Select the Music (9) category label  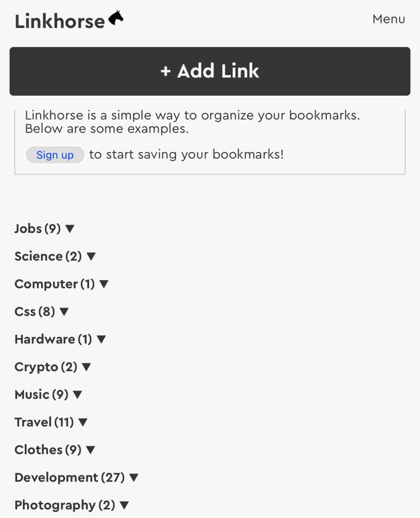[41, 394]
